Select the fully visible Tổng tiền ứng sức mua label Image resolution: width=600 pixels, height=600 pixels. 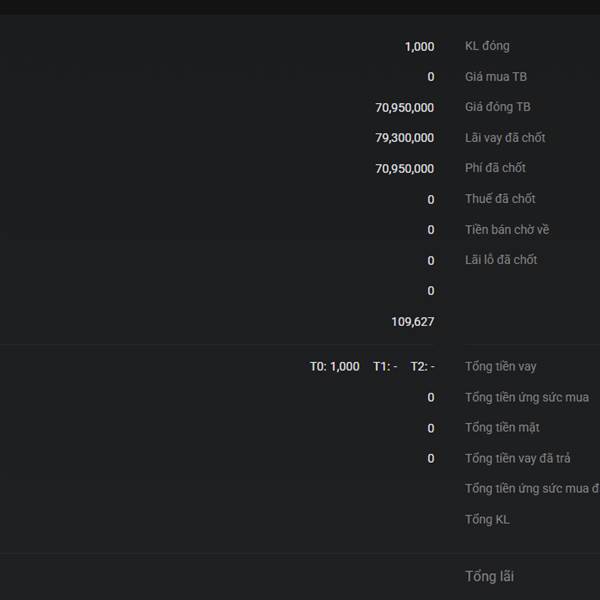(x=527, y=397)
